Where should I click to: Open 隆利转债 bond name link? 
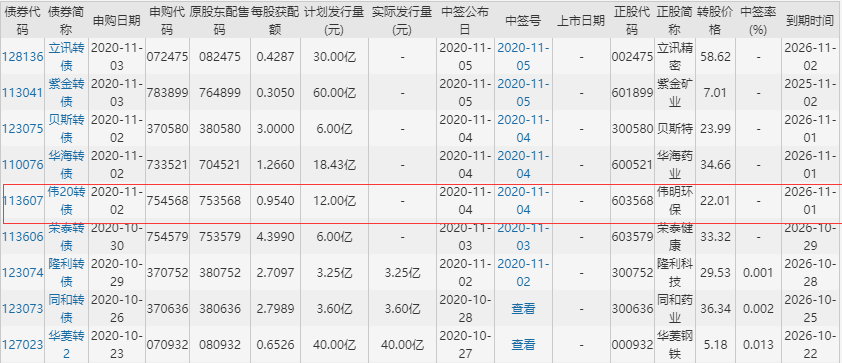point(66,273)
